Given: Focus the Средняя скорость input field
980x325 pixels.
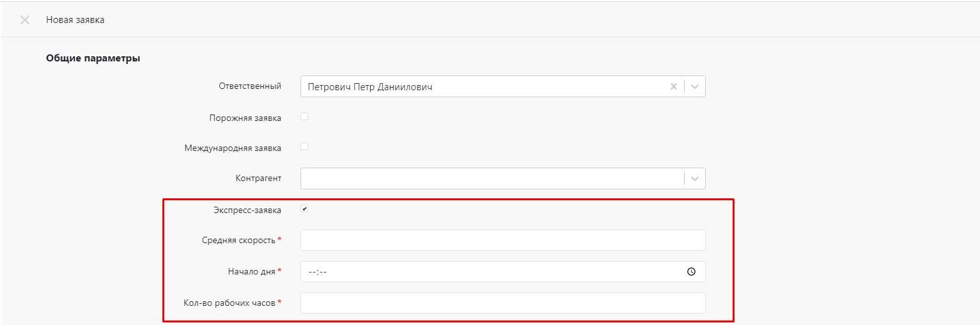Looking at the screenshot, I should [x=502, y=240].
